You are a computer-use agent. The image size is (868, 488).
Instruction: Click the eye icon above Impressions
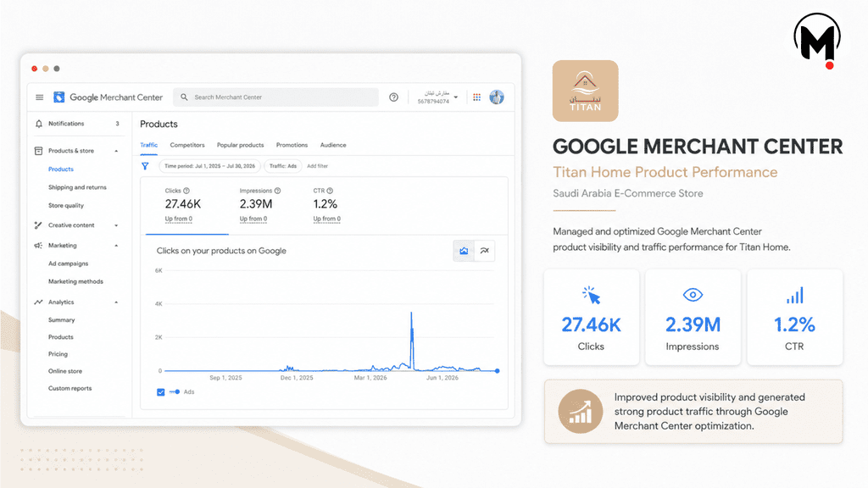coord(693,295)
